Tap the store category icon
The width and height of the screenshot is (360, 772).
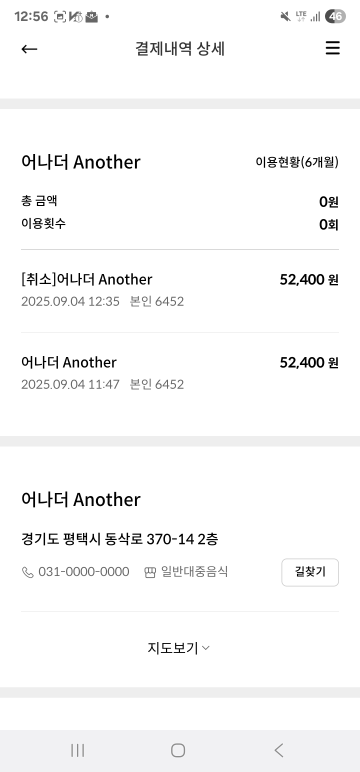pyautogui.click(x=150, y=572)
